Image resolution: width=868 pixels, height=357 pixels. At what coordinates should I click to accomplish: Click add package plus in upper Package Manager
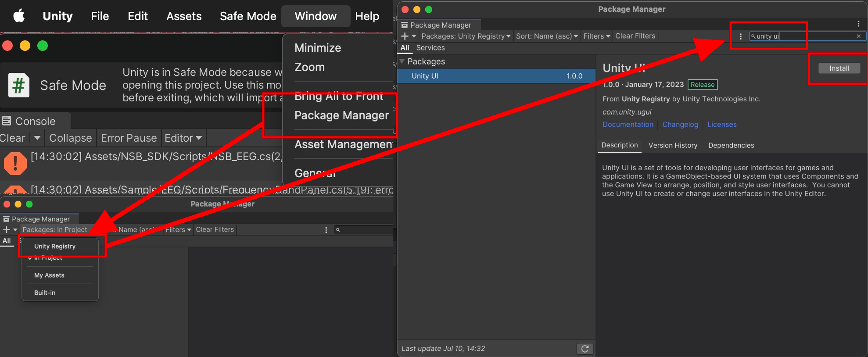(405, 36)
